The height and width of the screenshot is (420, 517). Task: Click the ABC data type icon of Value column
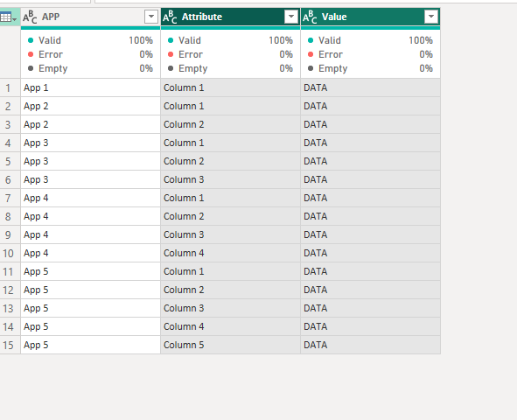(x=310, y=17)
